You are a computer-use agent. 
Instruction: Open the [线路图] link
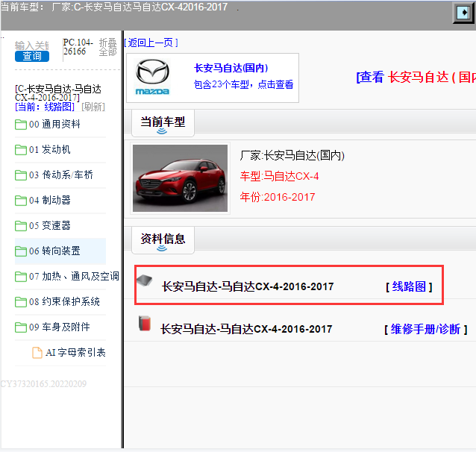click(x=409, y=286)
